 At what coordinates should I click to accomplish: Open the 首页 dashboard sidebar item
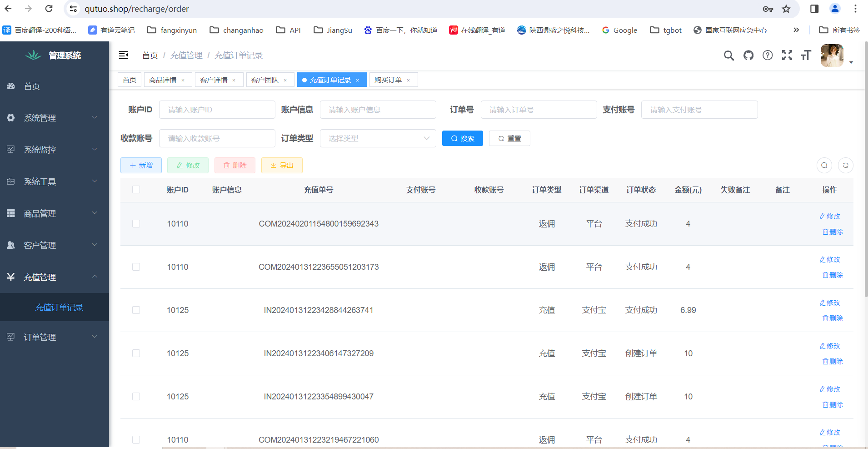pyautogui.click(x=55, y=86)
